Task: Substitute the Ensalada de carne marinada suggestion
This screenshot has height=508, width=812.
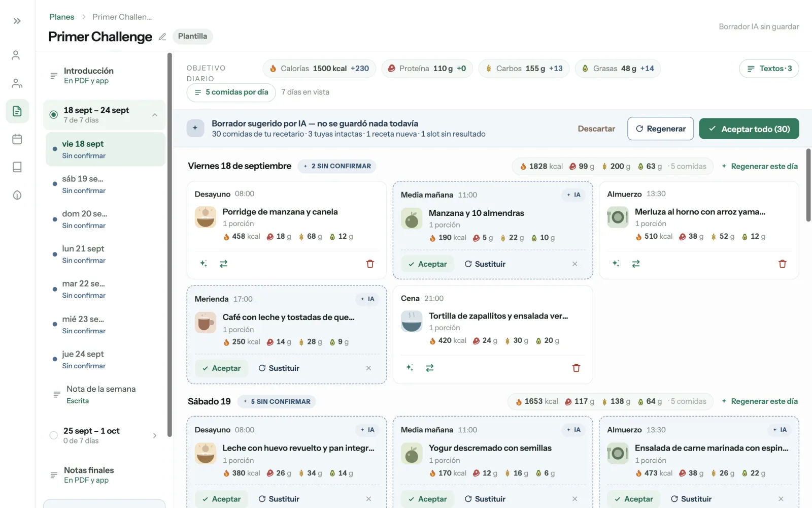Action: (x=691, y=499)
